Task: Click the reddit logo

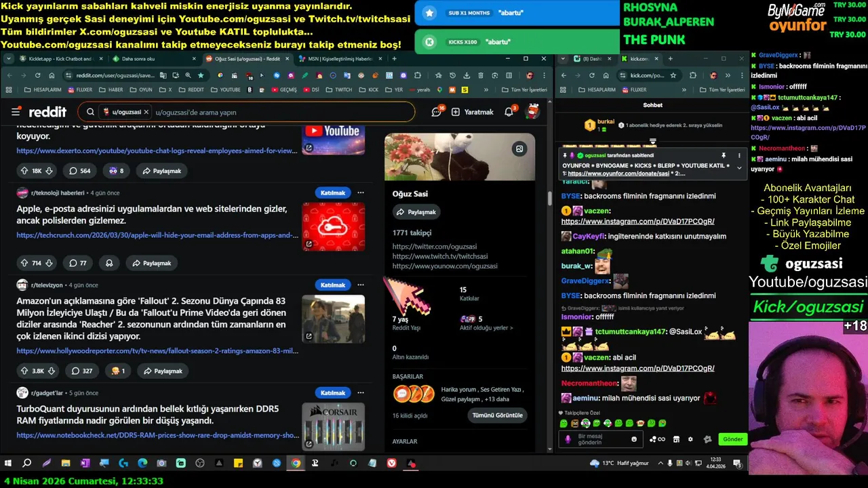Action: (x=47, y=112)
